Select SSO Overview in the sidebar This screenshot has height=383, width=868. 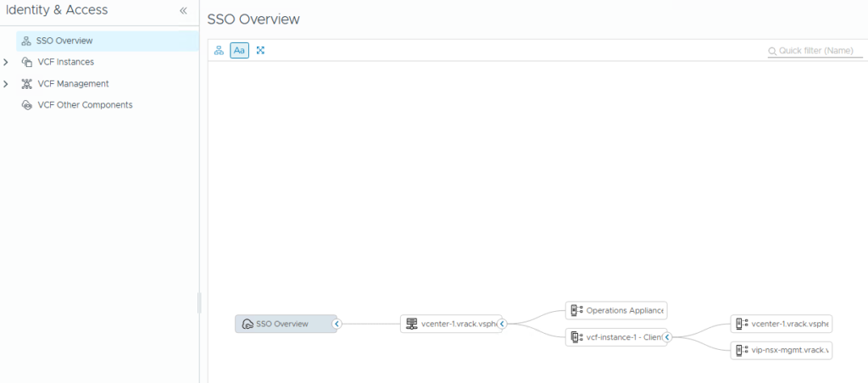(64, 41)
